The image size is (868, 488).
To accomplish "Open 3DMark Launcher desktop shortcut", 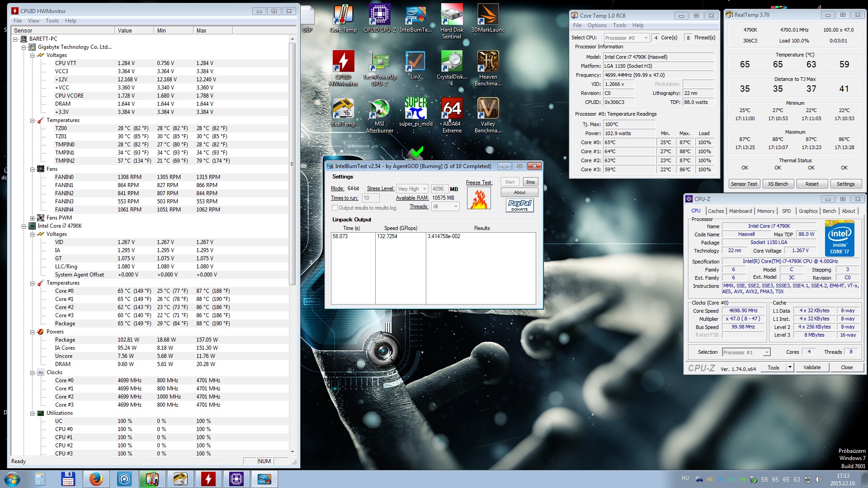I will tap(488, 19).
